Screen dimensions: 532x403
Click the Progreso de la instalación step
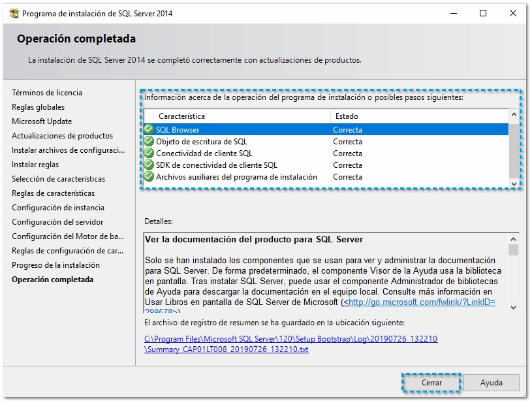coord(55,265)
